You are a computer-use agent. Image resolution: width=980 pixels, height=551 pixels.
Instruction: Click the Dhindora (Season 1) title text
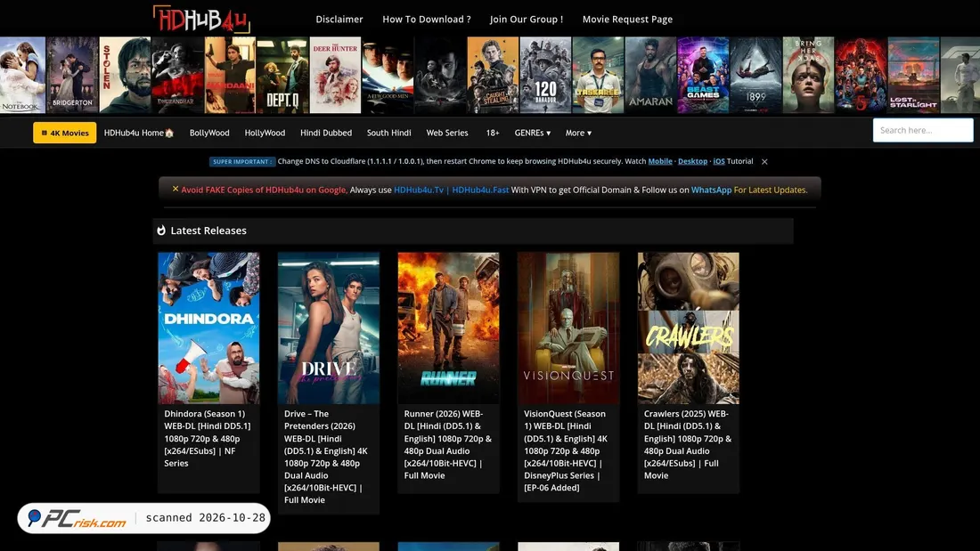pos(208,438)
